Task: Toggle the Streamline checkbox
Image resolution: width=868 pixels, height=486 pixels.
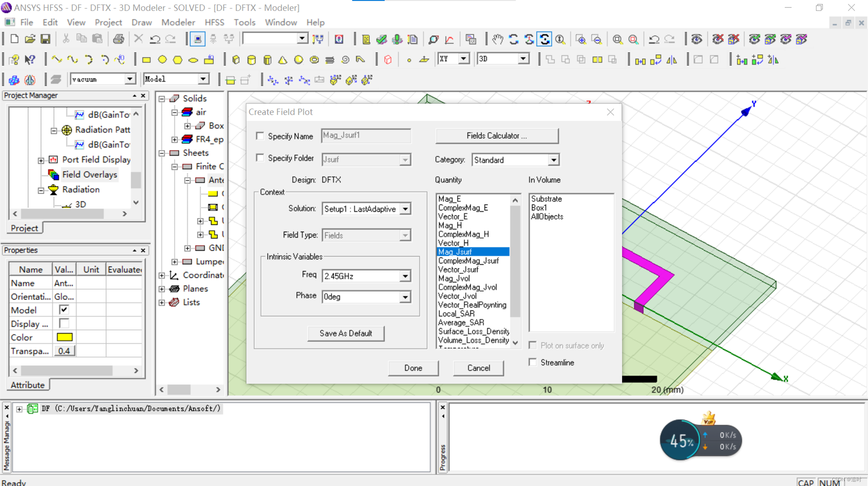Action: coord(533,362)
